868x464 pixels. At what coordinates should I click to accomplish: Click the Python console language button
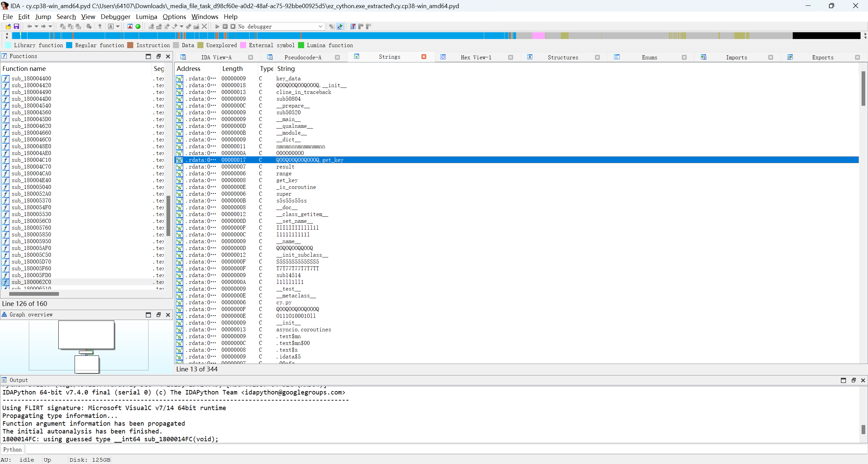13,449
